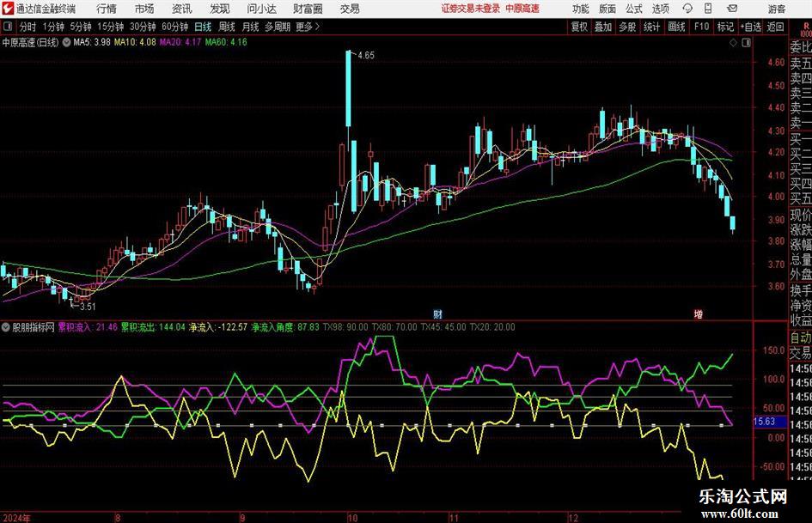Click the 自动 label in right sidebar
Screen dimensions: 812x523
pyautogui.click(x=801, y=338)
